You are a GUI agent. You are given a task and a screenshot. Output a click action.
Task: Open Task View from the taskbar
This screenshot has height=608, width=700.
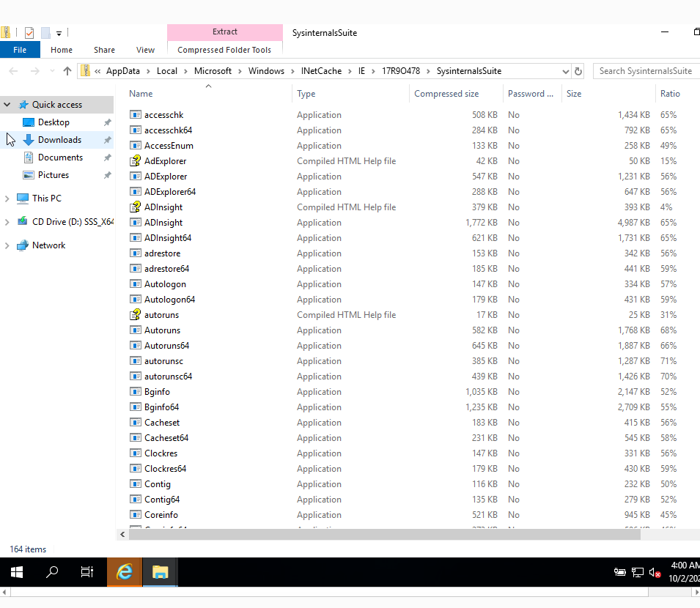[x=87, y=572]
